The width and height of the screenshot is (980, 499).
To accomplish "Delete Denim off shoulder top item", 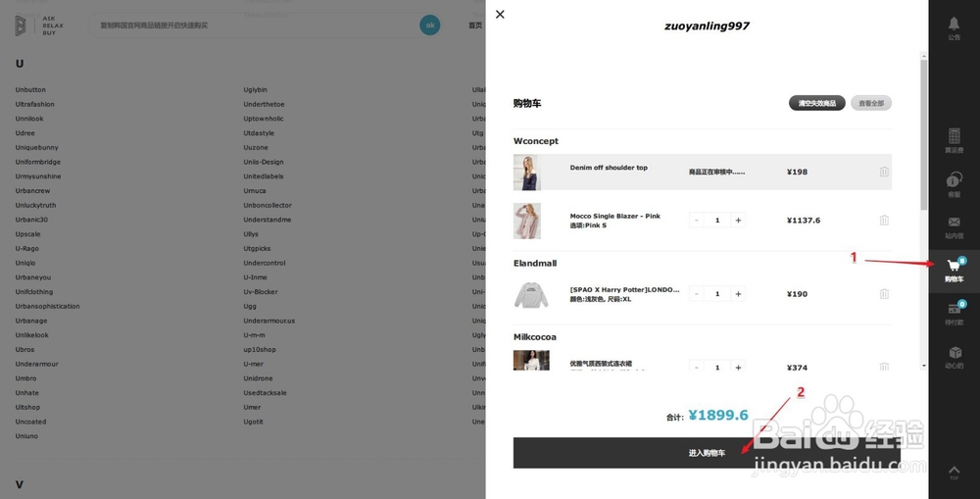I will point(884,172).
